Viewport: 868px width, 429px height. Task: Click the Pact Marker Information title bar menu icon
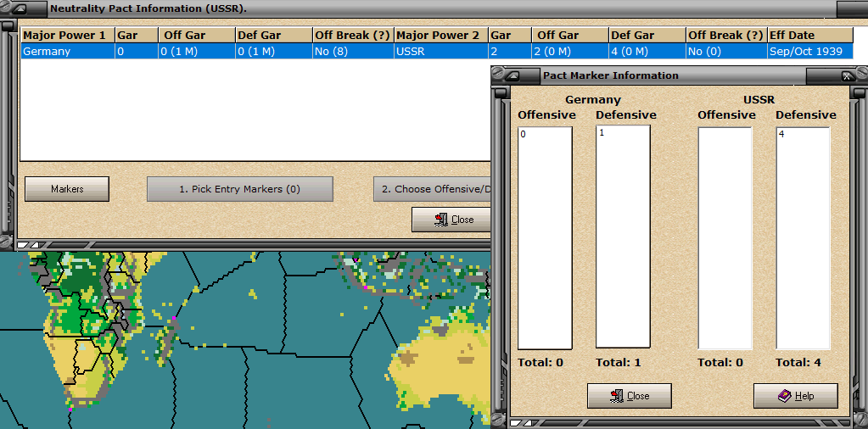point(514,75)
